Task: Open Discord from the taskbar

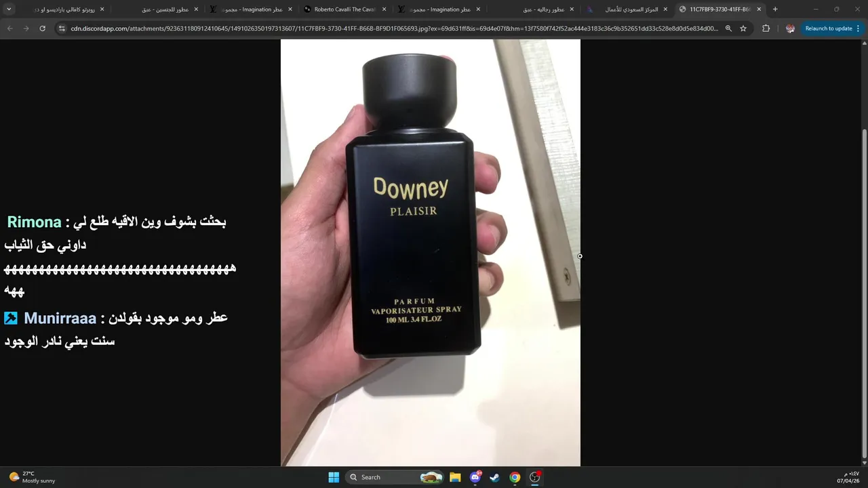Action: (475, 477)
